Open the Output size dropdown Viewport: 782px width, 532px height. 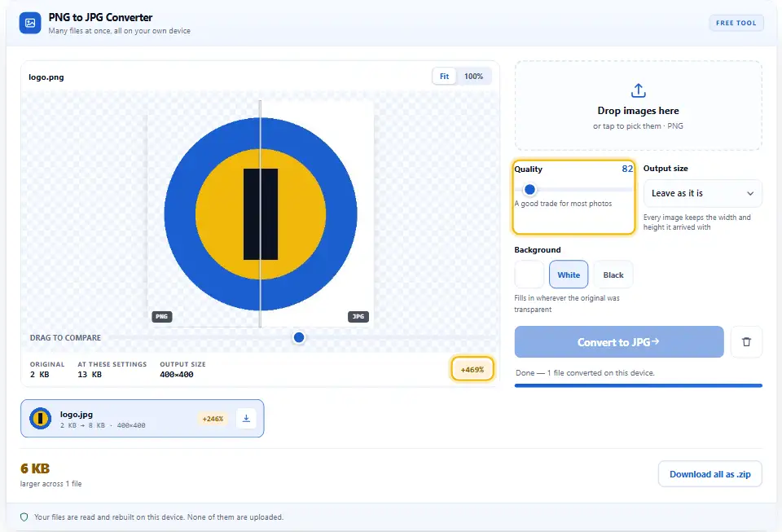tap(702, 193)
